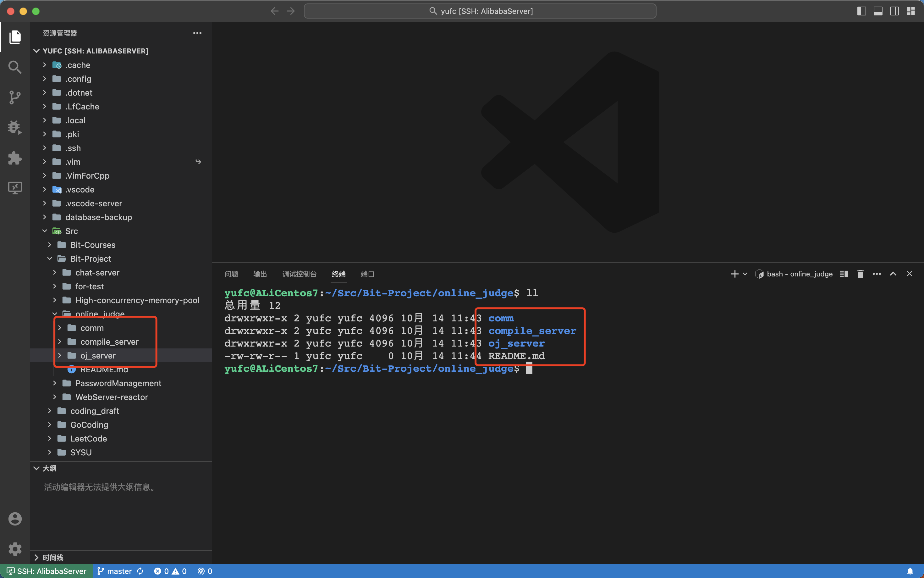Open the Run and Debug view
Screen dimensions: 924x578
tap(15, 127)
